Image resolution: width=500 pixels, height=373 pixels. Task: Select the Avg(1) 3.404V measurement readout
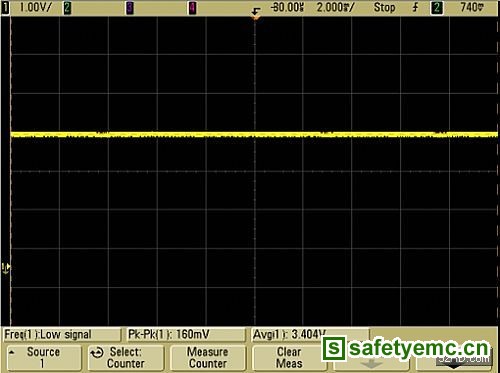click(289, 334)
